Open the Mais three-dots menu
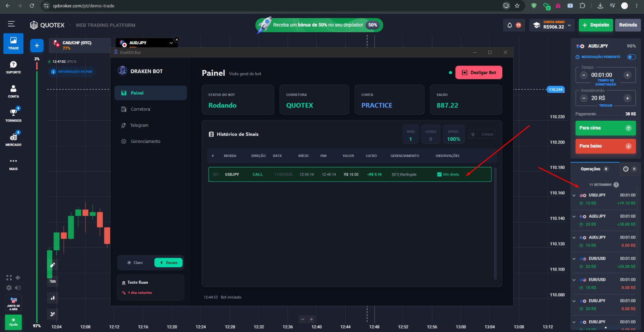The height and width of the screenshot is (332, 644). (13, 163)
